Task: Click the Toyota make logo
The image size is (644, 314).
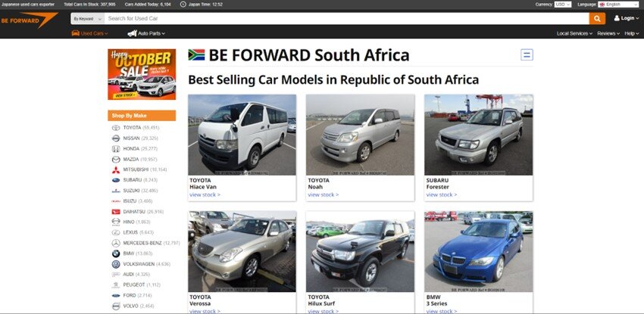Action: pos(116,128)
